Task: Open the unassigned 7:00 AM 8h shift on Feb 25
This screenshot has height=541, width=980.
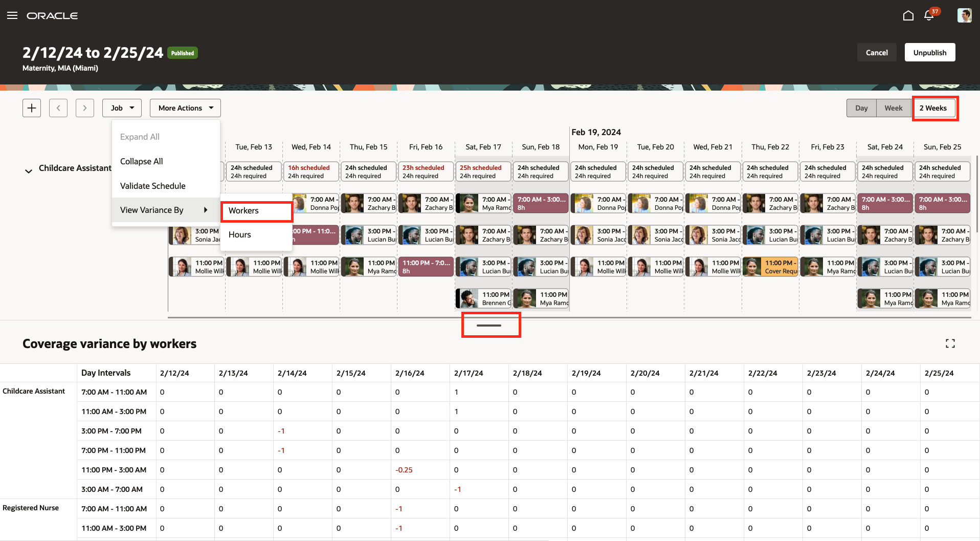Action: coord(942,203)
